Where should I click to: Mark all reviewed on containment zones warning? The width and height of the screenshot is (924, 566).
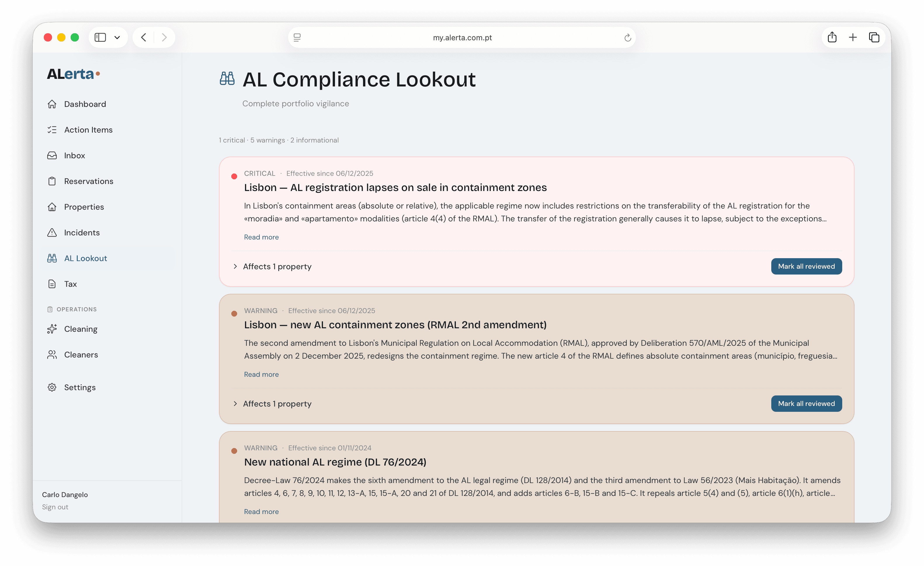tap(806, 404)
